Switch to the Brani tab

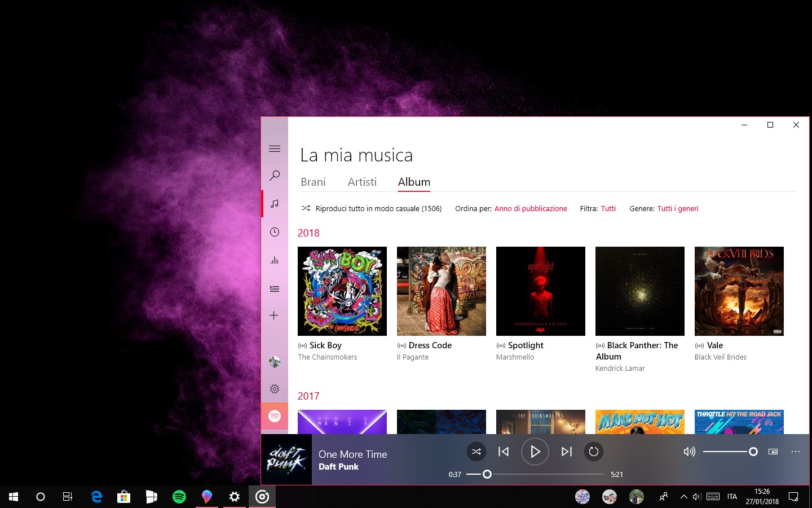tap(313, 182)
